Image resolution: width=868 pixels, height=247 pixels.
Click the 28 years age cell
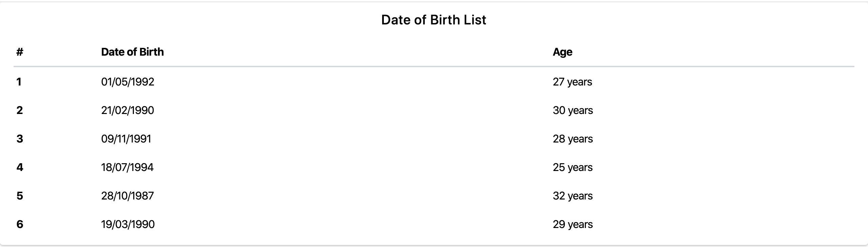point(573,139)
